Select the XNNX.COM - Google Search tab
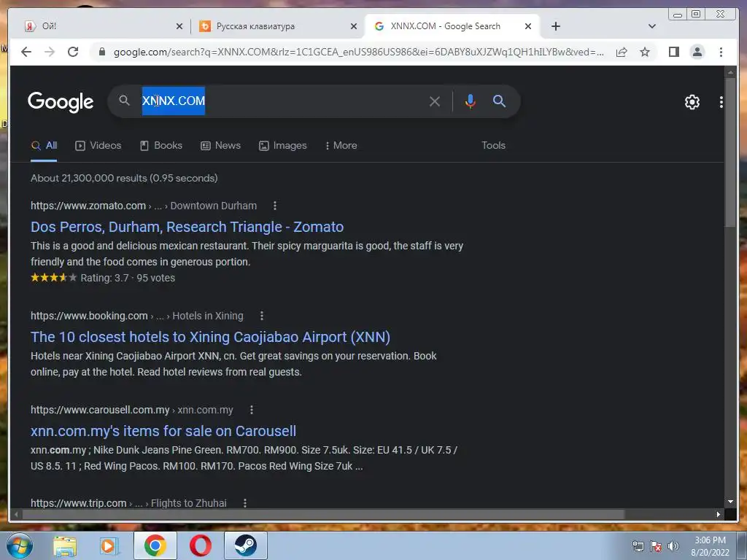 [x=452, y=26]
